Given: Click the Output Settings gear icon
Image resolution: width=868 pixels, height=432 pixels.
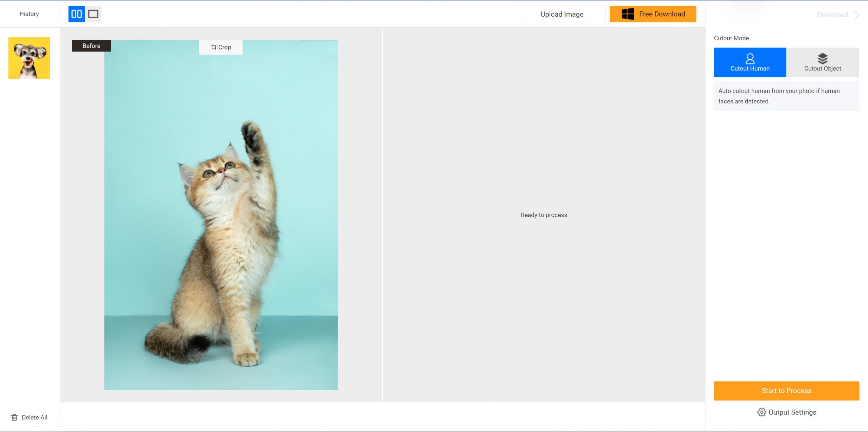Looking at the screenshot, I should (762, 412).
